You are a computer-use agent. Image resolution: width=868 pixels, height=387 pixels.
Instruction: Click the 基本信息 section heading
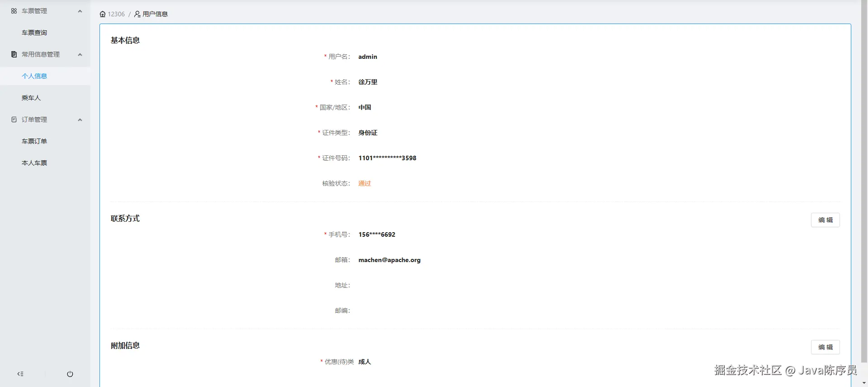click(125, 40)
